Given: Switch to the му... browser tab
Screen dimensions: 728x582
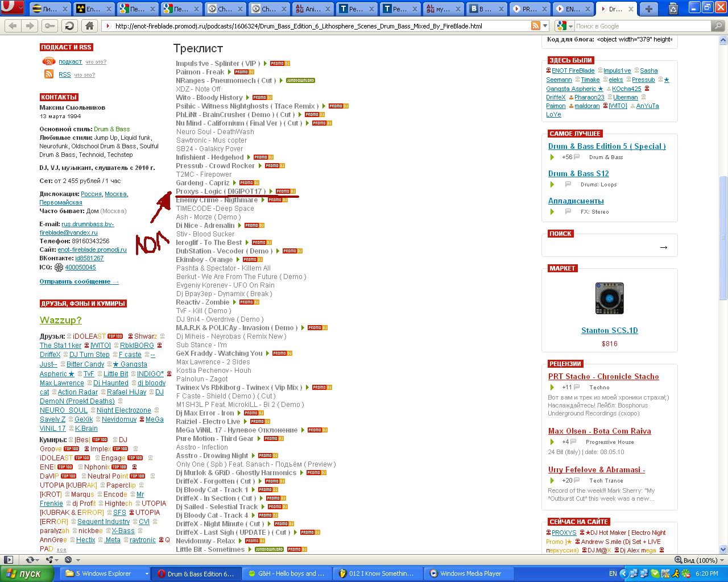Looking at the screenshot, I should coord(442,9).
